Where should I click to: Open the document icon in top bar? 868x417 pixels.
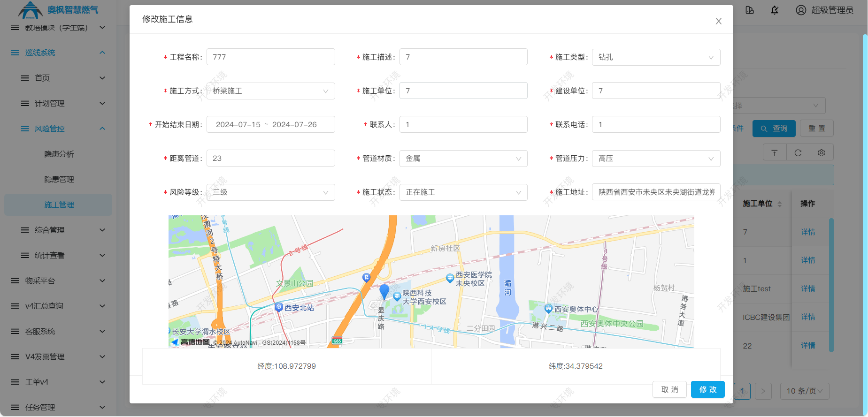click(750, 10)
